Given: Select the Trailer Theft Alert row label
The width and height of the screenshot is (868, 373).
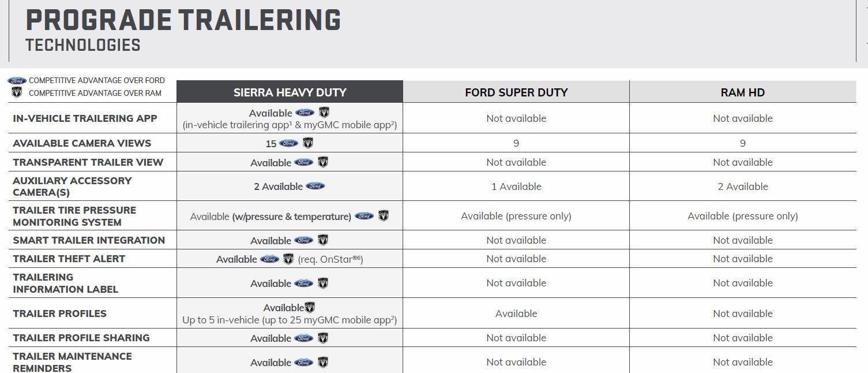Looking at the screenshot, I should click(x=69, y=259).
